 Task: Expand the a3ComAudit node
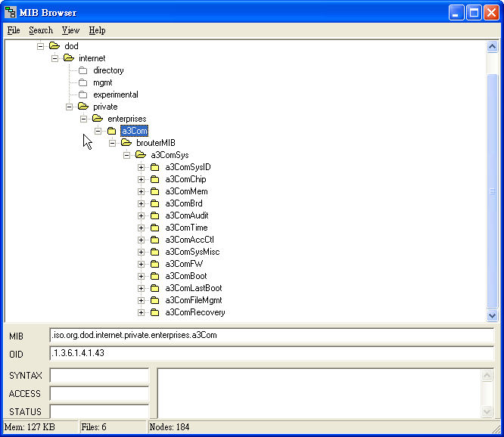(x=141, y=215)
